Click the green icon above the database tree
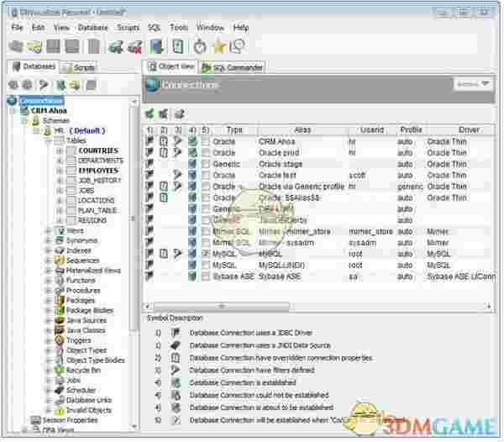 click(x=60, y=85)
